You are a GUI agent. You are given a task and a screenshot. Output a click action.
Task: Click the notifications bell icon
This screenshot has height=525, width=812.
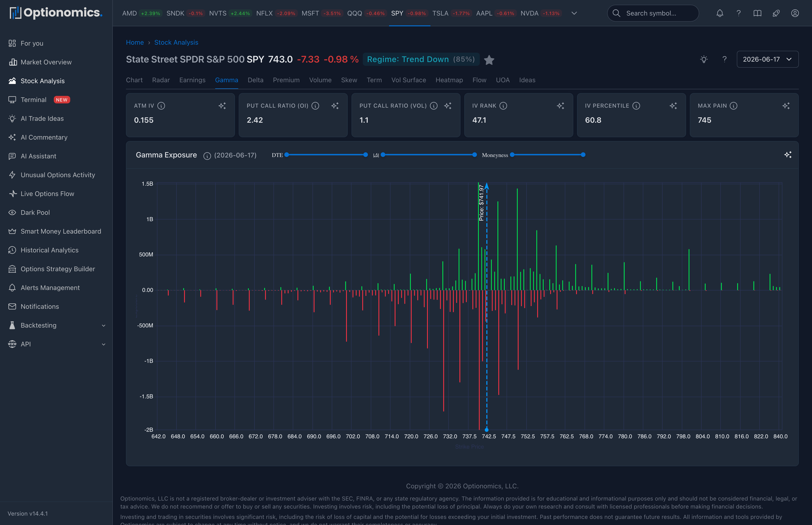[x=720, y=13]
